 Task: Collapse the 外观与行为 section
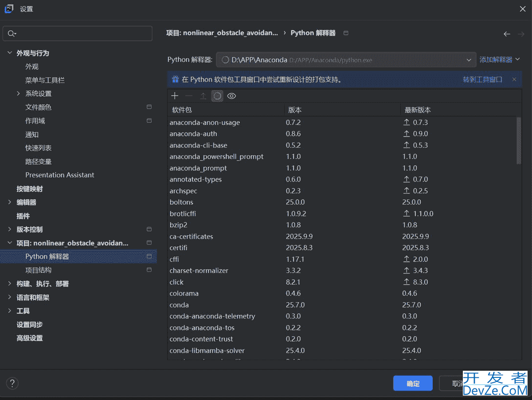(x=10, y=53)
